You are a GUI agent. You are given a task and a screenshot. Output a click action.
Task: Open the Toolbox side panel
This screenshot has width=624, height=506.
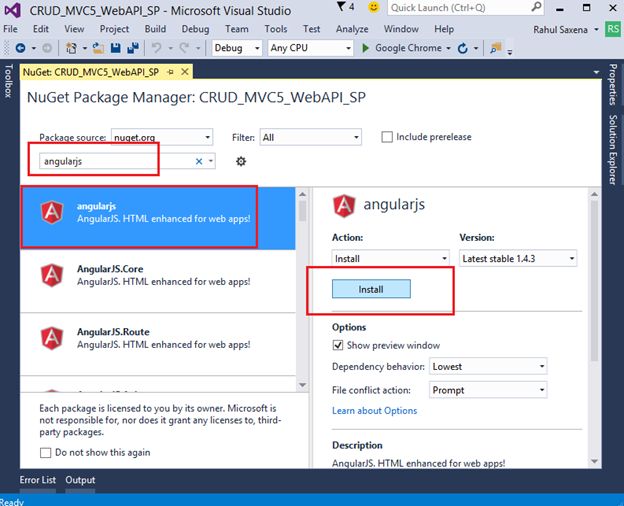click(x=8, y=81)
